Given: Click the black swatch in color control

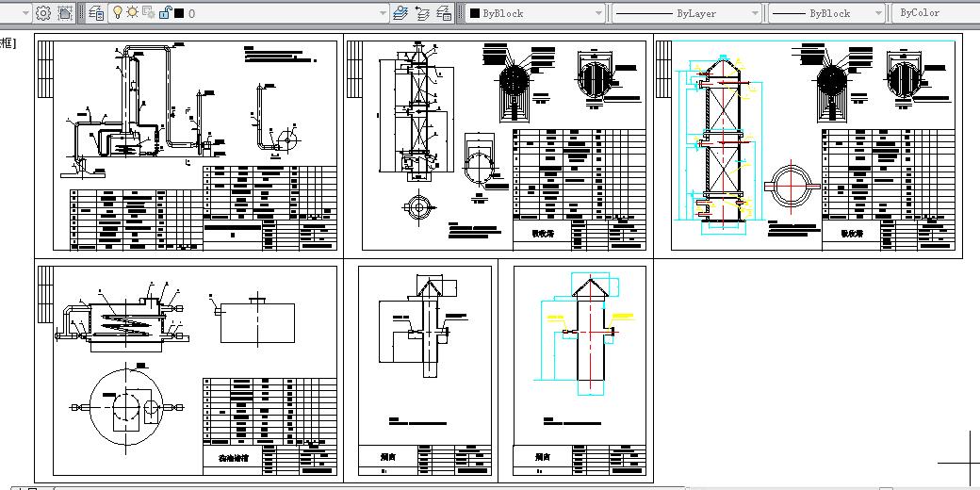Looking at the screenshot, I should pyautogui.click(x=474, y=12).
